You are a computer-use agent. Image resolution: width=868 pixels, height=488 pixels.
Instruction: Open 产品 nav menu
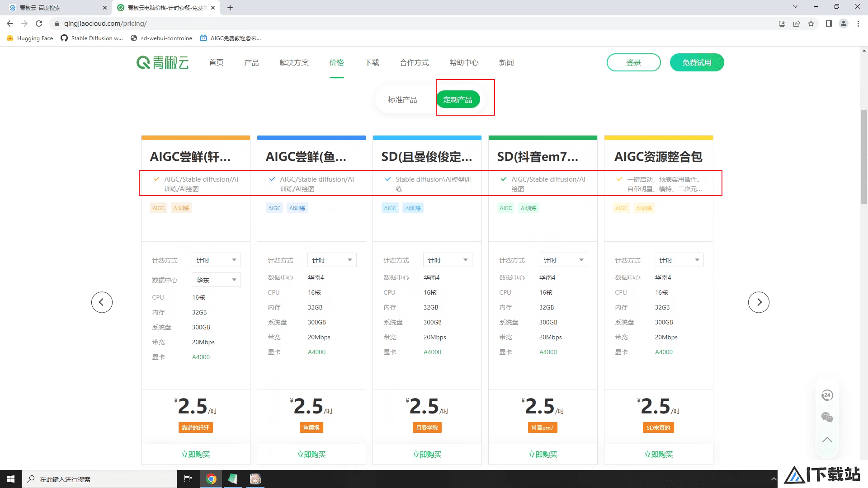click(x=251, y=62)
